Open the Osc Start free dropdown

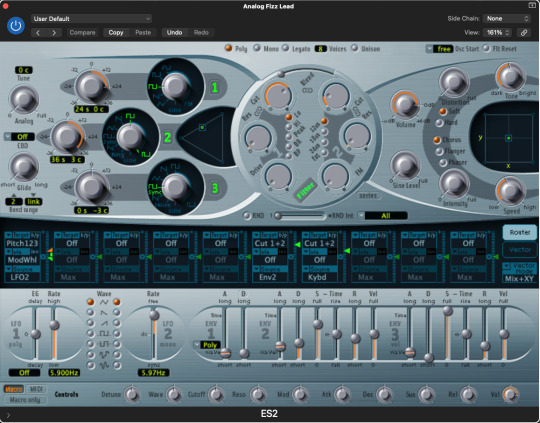pyautogui.click(x=439, y=49)
